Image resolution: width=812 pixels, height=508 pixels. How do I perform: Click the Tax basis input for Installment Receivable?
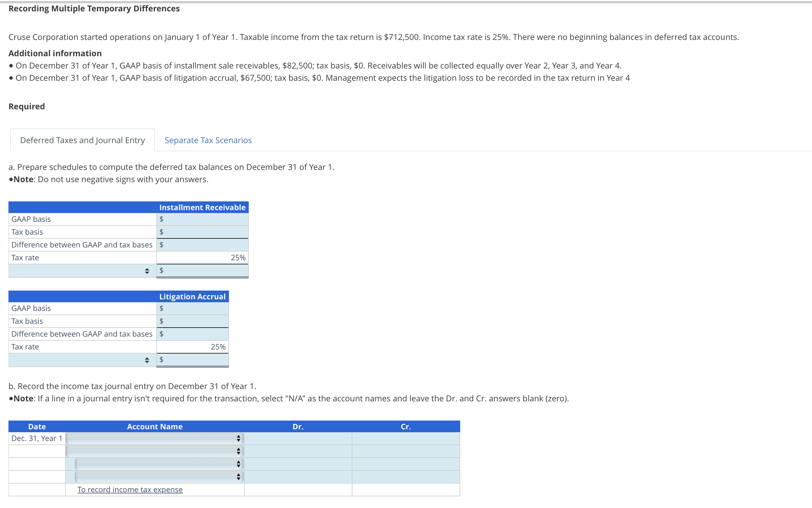coord(203,232)
